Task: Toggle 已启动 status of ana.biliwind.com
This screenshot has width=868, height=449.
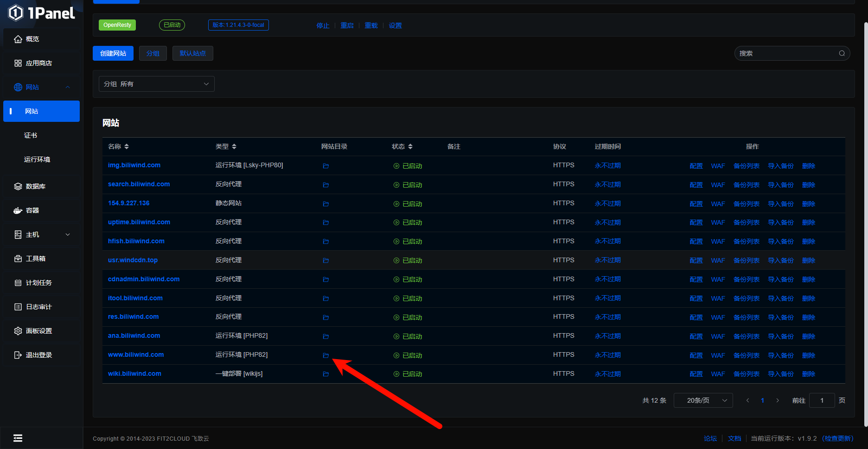Action: [408, 336]
